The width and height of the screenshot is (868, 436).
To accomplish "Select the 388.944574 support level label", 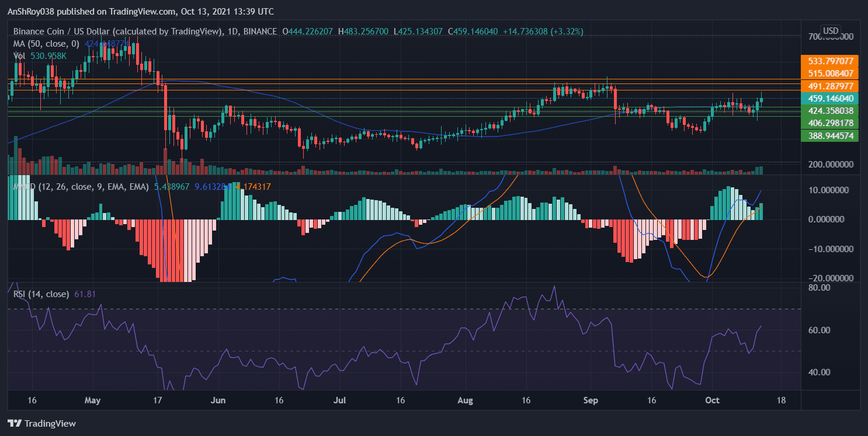I will point(829,135).
